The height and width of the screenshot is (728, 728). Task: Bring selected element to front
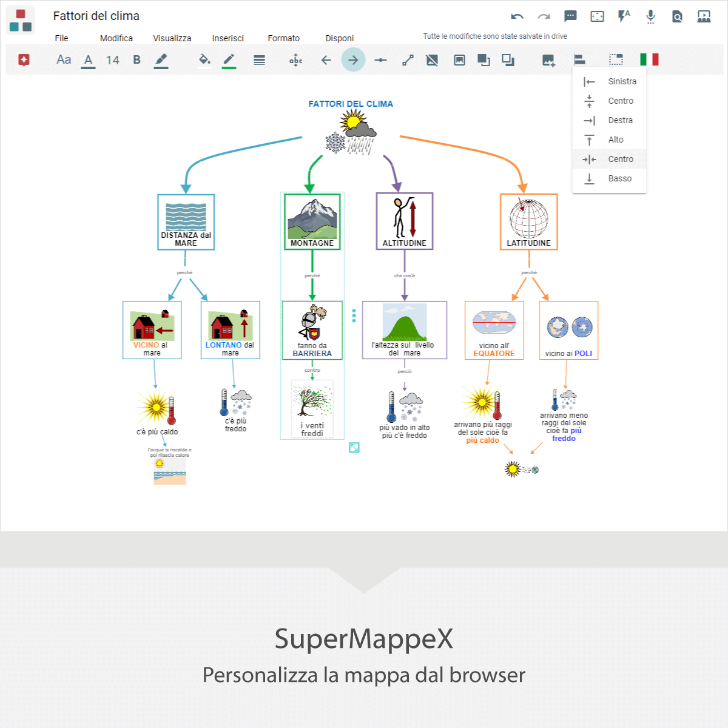pos(484,60)
